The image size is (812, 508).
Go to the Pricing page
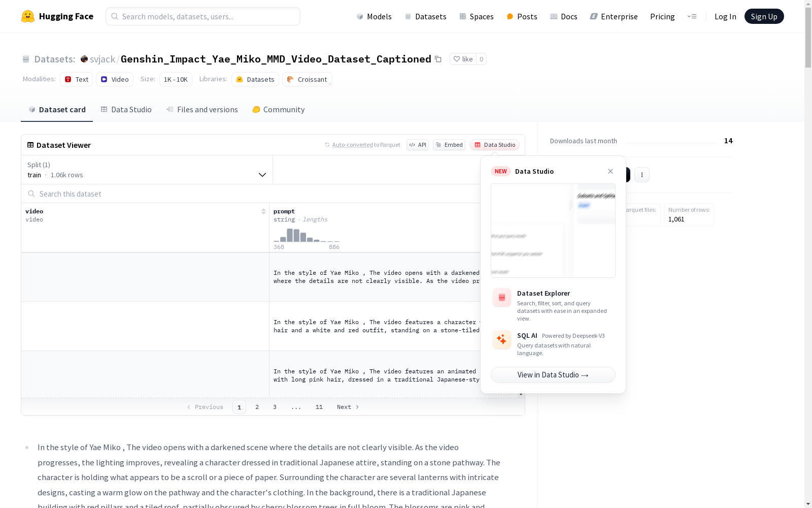click(662, 16)
